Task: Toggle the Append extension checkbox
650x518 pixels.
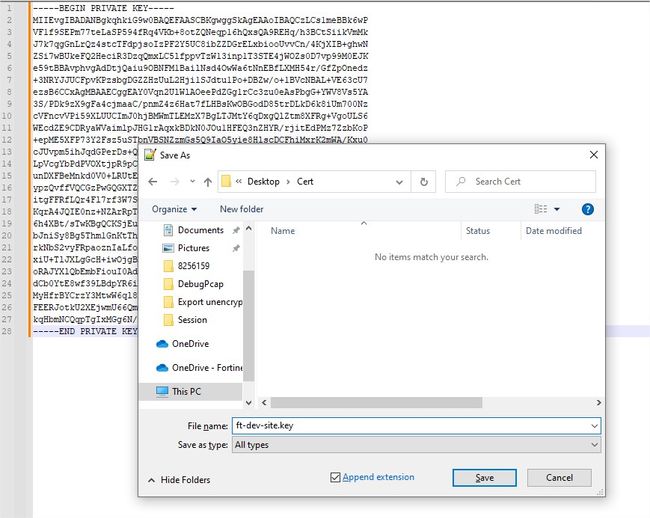Action: click(x=335, y=477)
